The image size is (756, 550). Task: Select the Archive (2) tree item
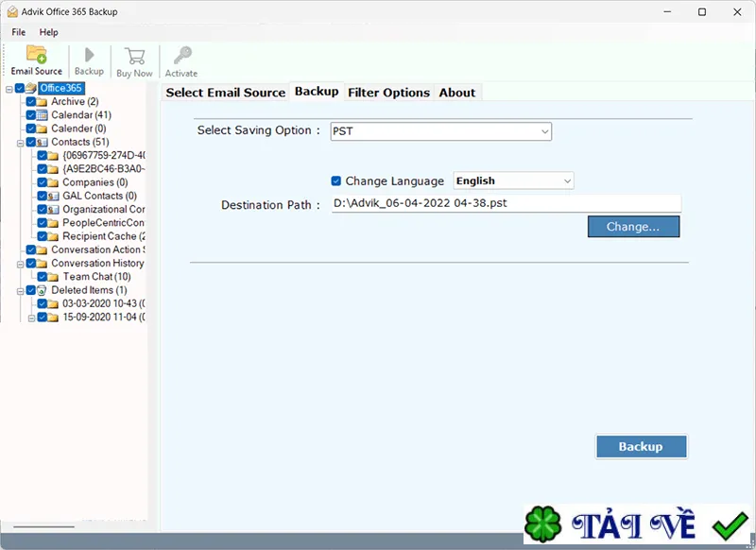(75, 102)
